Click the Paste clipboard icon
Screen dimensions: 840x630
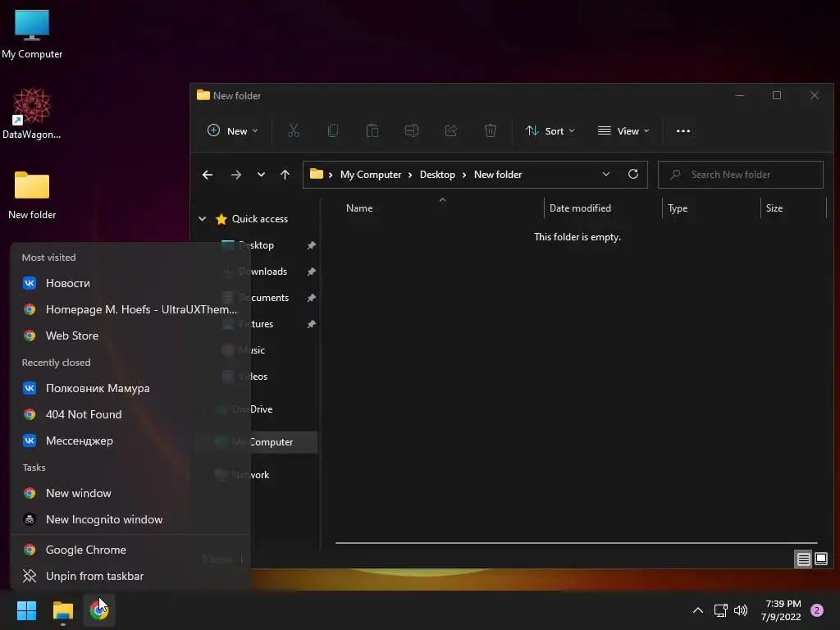pyautogui.click(x=372, y=130)
